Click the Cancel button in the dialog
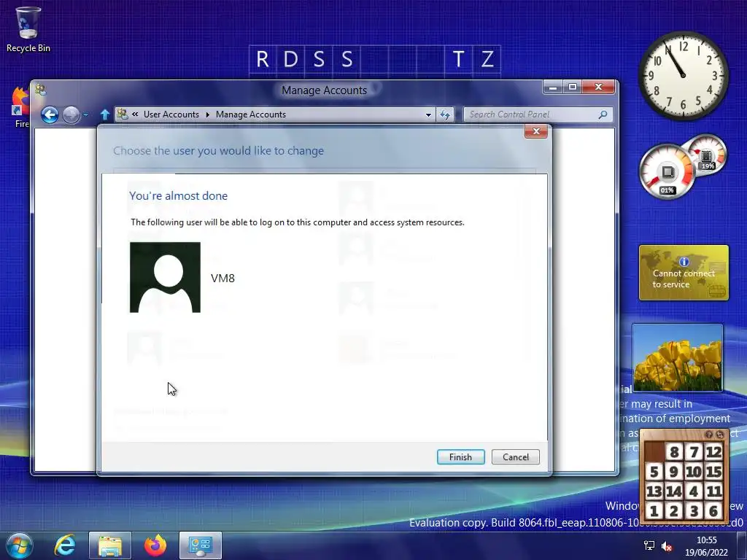 [x=516, y=457]
